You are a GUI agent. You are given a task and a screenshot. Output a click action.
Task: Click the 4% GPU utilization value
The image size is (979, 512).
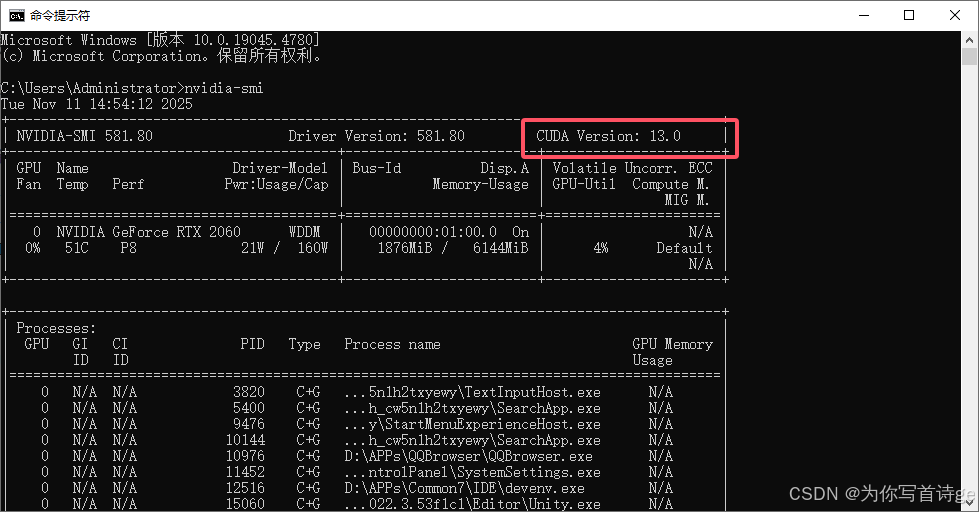click(601, 249)
